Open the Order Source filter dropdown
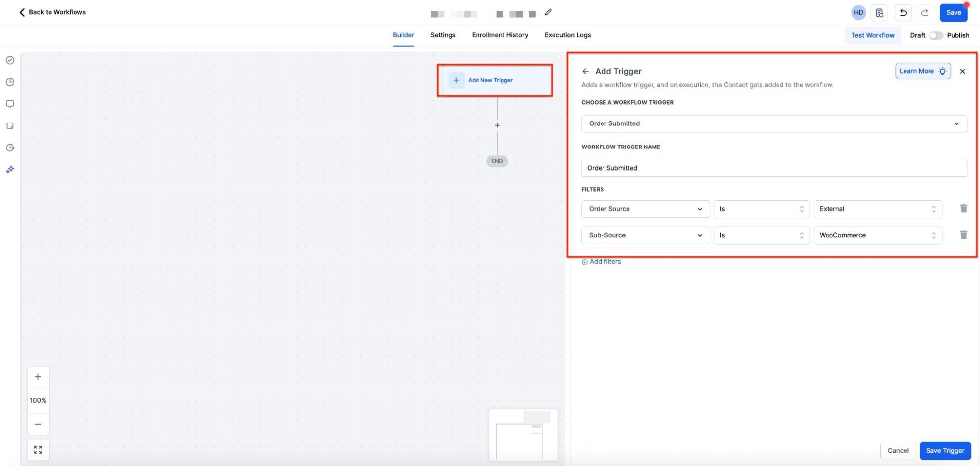 [645, 209]
